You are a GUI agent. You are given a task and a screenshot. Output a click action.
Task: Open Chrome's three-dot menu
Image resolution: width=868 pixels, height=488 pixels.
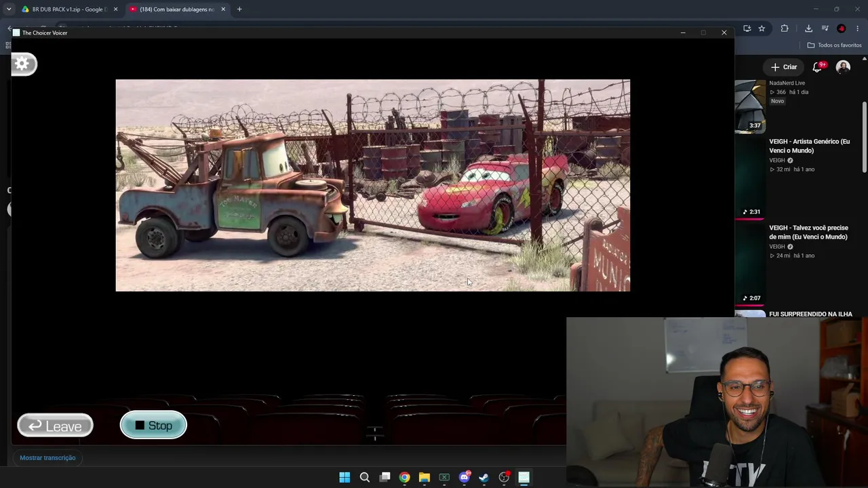point(857,28)
